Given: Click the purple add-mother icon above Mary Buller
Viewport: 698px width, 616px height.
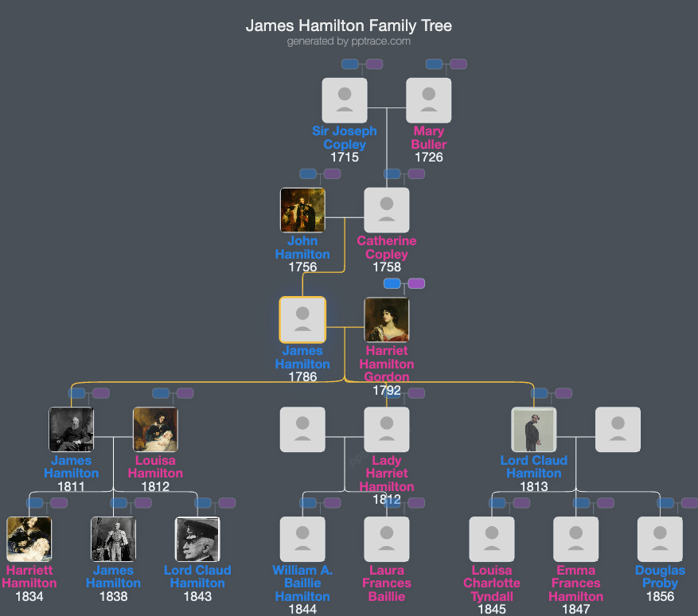Looking at the screenshot, I should pyautogui.click(x=458, y=64).
